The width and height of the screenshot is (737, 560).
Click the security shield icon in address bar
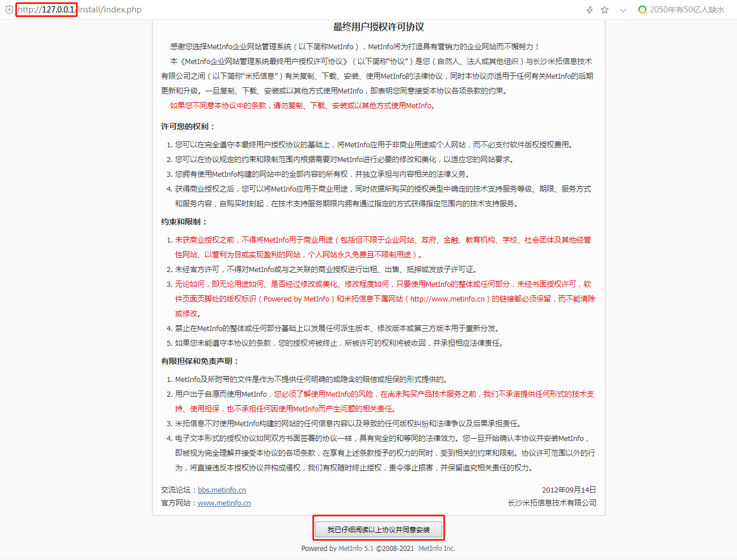(x=9, y=10)
